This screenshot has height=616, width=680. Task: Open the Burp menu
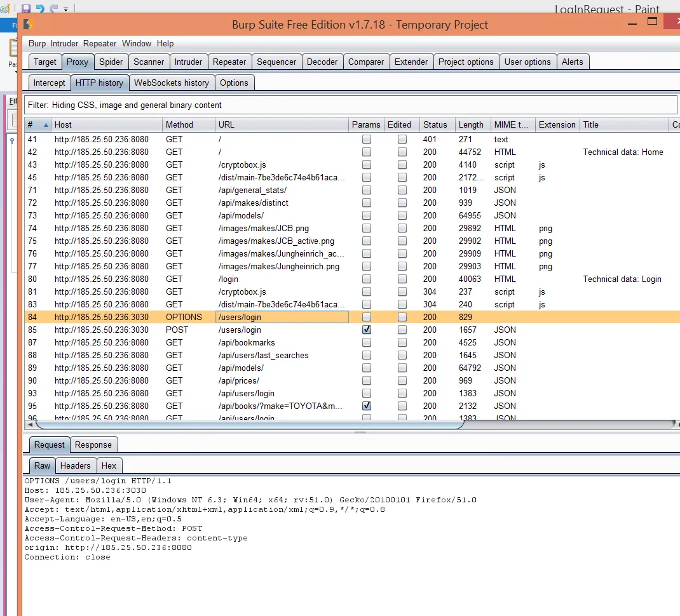pos(37,43)
